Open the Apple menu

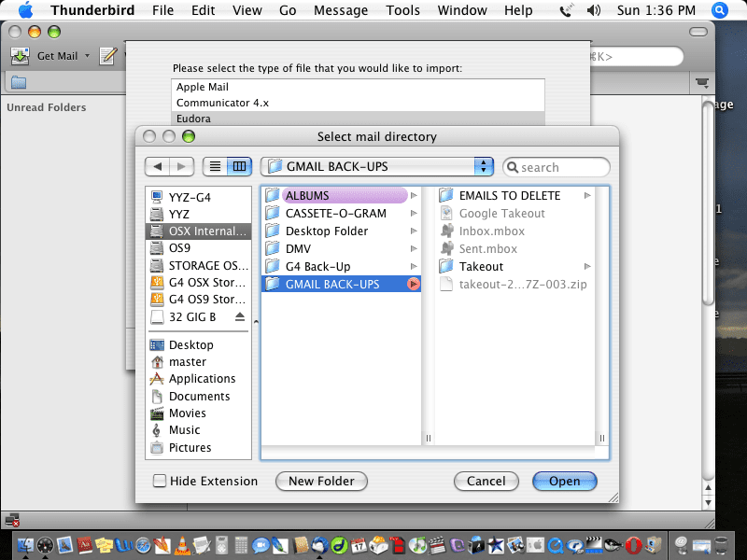coord(25,10)
